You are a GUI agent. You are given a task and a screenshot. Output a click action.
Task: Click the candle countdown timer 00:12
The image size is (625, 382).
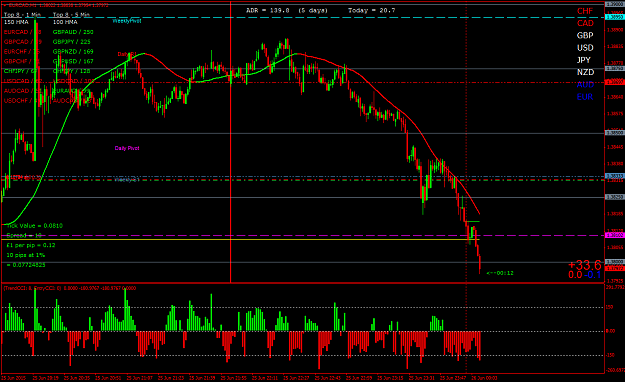(x=500, y=273)
